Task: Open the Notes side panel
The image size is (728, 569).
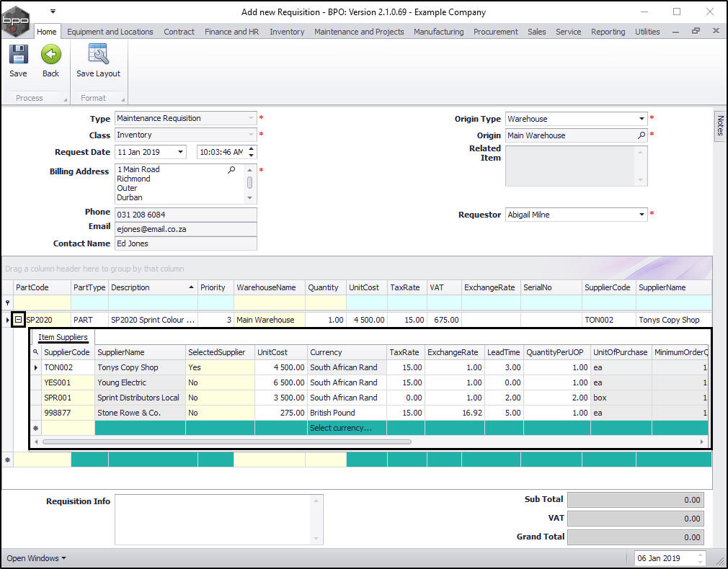Action: pos(719,126)
